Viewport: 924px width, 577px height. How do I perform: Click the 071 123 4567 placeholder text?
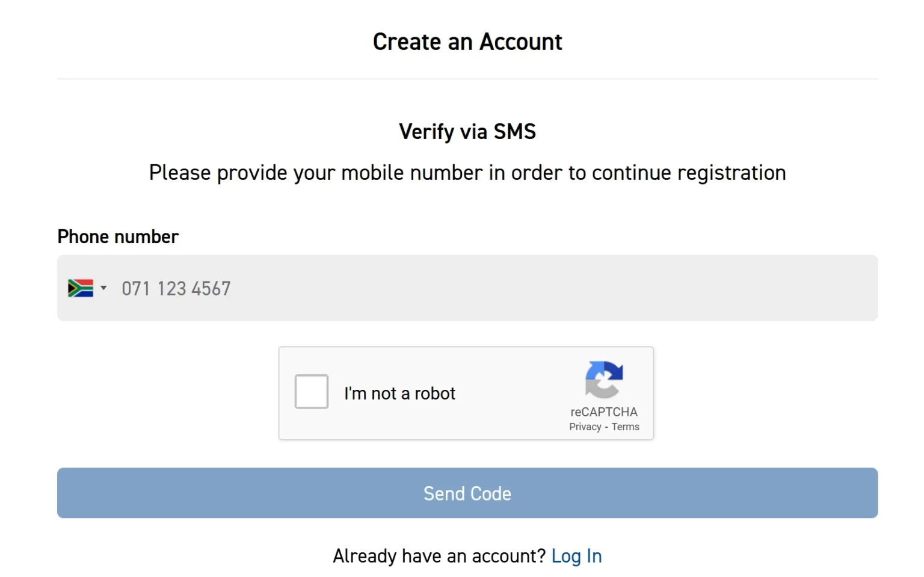pyautogui.click(x=176, y=289)
